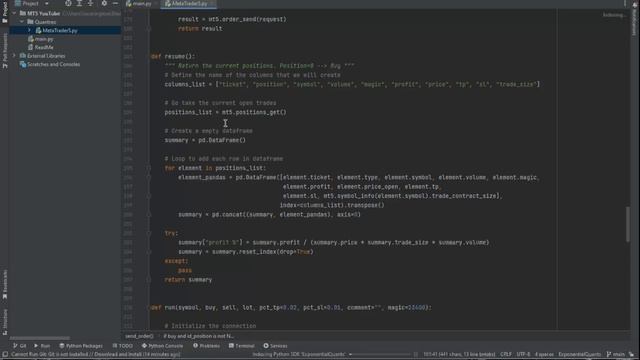This screenshot has height=360, width=640.
Task: Open the Python Packages tool window
Action: (x=81, y=346)
